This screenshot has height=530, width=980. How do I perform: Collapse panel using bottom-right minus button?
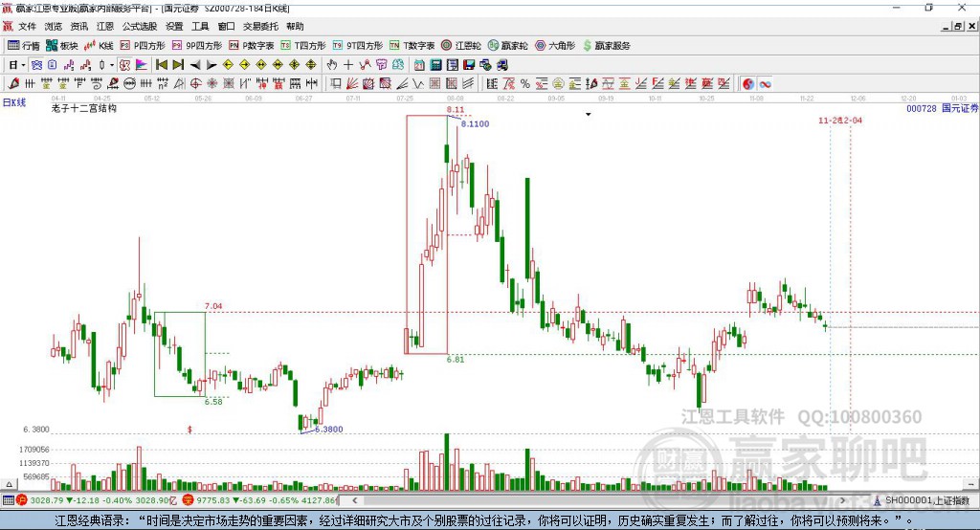(970, 484)
